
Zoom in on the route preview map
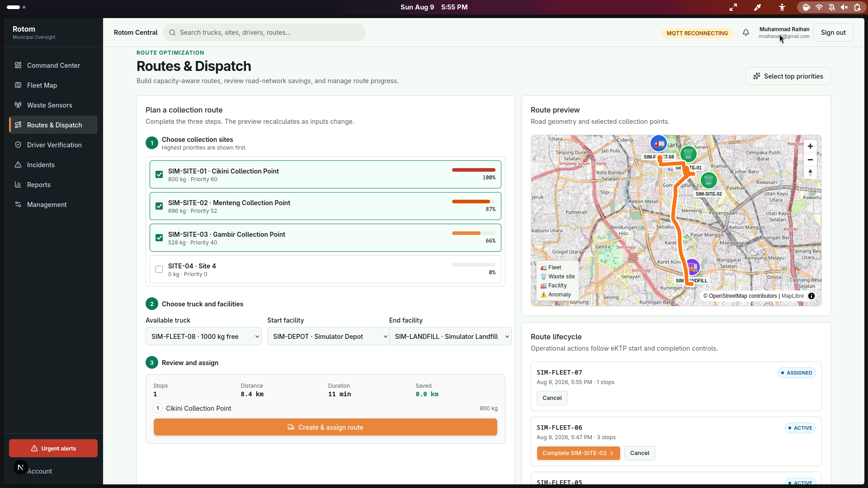click(x=810, y=146)
